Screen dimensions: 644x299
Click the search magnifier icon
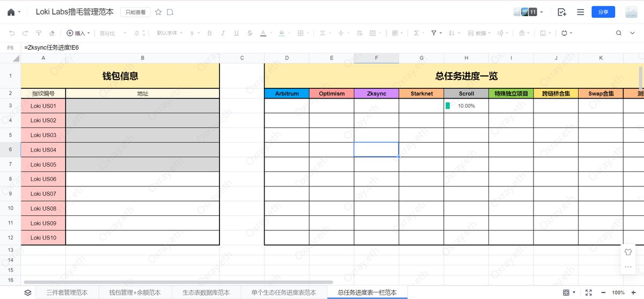(618, 33)
